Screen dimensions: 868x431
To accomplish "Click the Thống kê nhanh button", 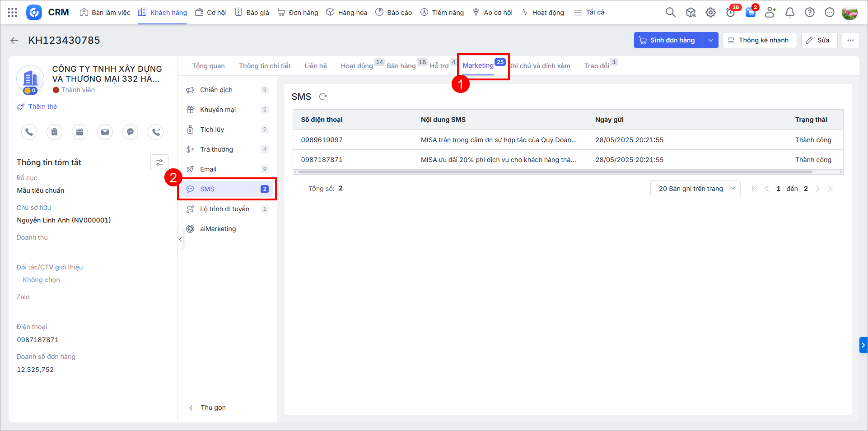I will point(759,40).
